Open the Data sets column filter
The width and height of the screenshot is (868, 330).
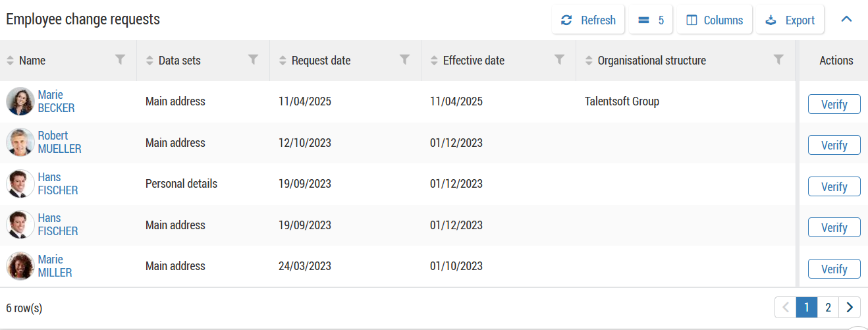(x=253, y=60)
